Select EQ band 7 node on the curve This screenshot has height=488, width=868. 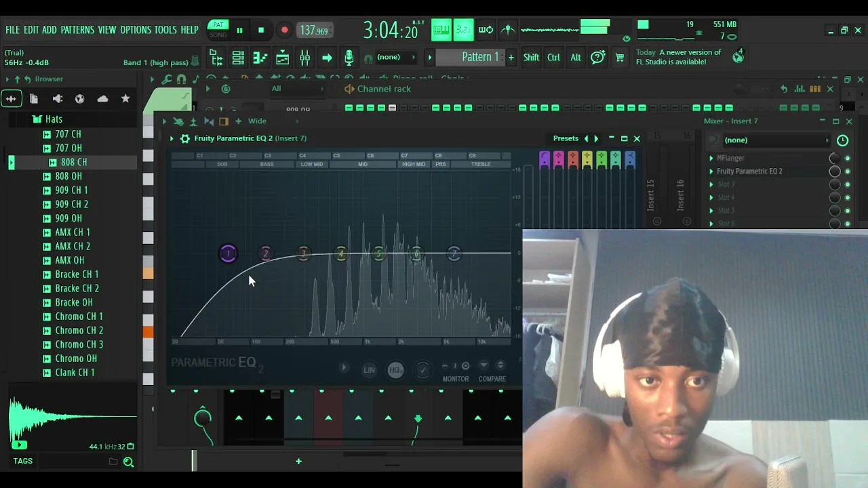[x=454, y=254]
